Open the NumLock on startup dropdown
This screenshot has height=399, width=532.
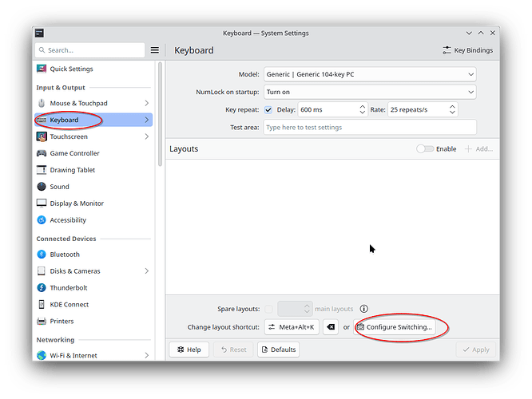(x=370, y=92)
